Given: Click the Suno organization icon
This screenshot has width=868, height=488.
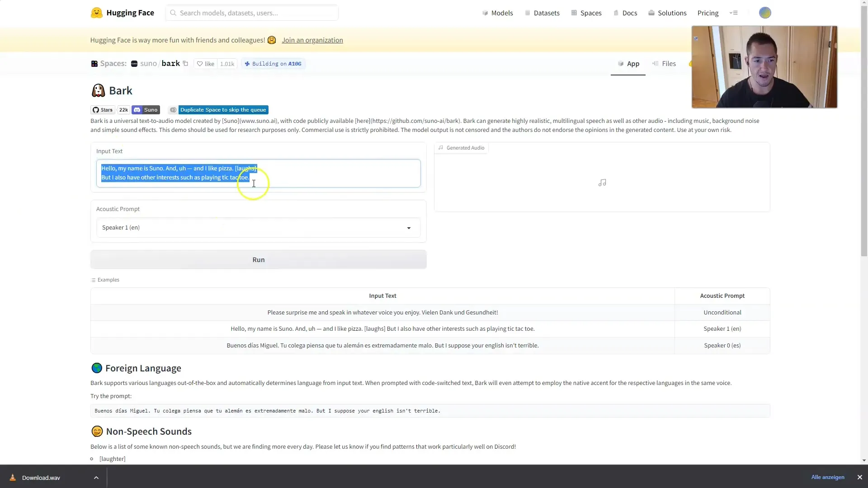Looking at the screenshot, I should tap(134, 63).
